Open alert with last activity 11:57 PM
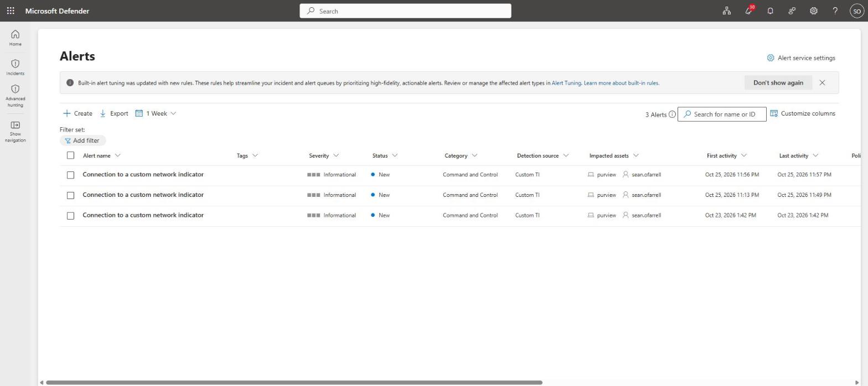This screenshot has width=868, height=386. 143,174
